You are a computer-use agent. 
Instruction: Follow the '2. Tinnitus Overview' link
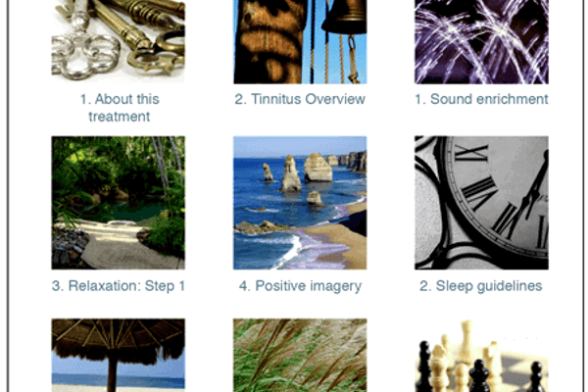pyautogui.click(x=300, y=99)
